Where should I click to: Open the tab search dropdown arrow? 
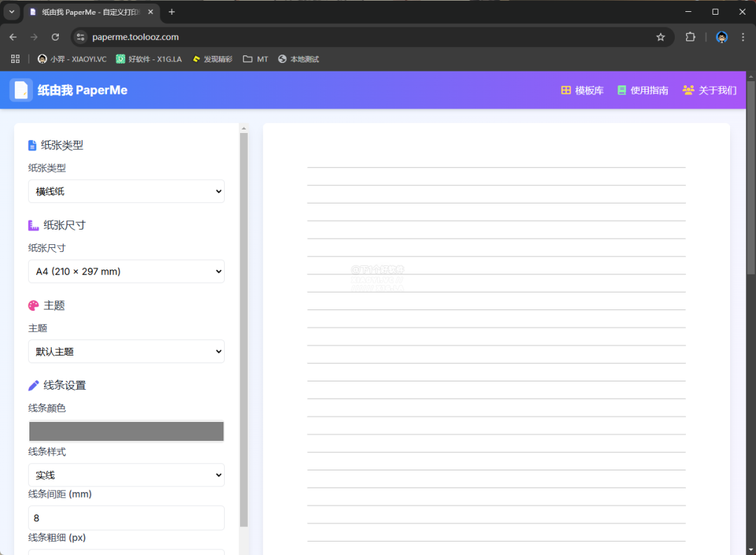point(12,12)
